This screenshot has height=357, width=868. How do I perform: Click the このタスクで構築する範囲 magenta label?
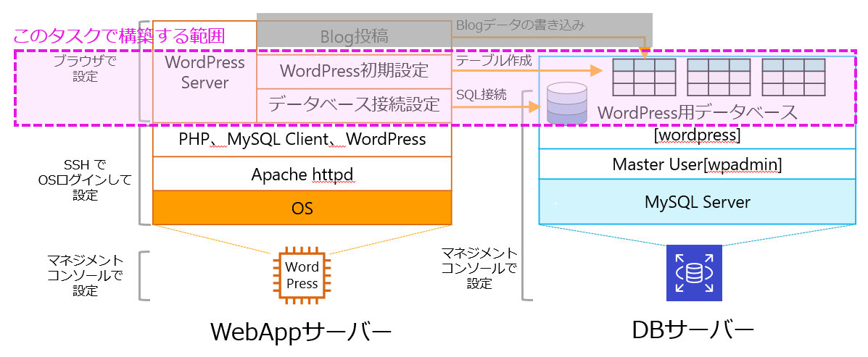pyautogui.click(x=120, y=35)
